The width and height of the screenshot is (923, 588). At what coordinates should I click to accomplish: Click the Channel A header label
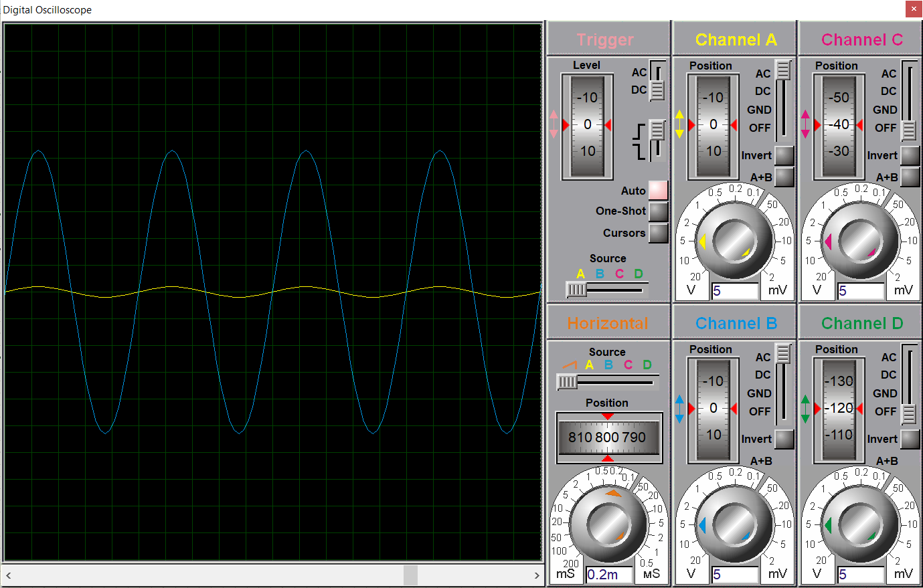[x=736, y=40]
